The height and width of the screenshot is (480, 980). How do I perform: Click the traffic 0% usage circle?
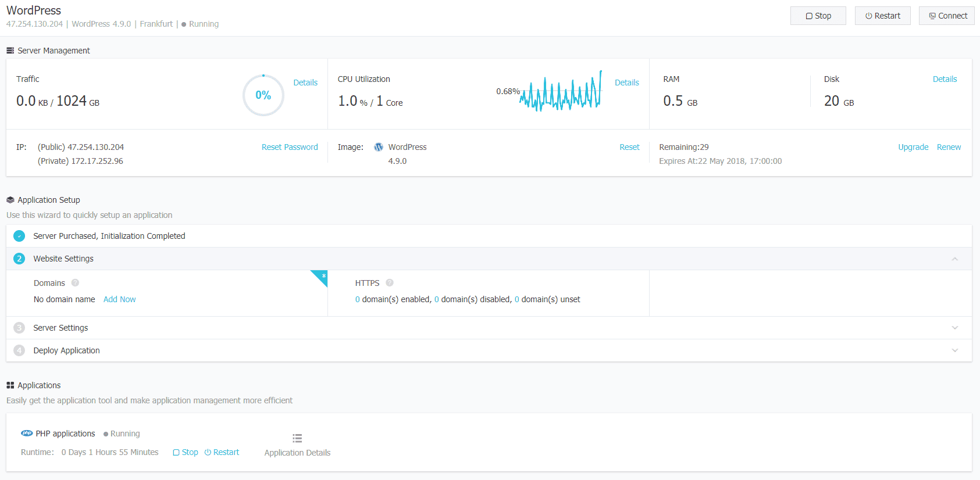(263, 95)
